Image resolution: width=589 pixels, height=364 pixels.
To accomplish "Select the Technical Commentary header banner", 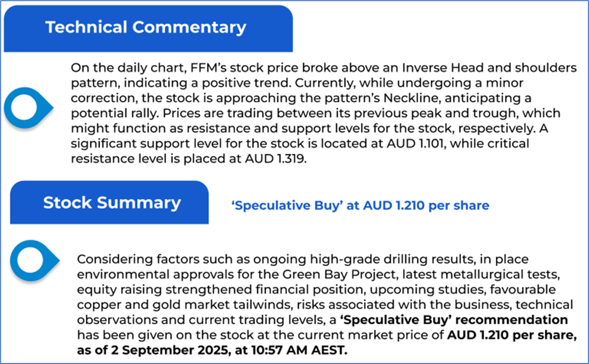I will [x=146, y=27].
